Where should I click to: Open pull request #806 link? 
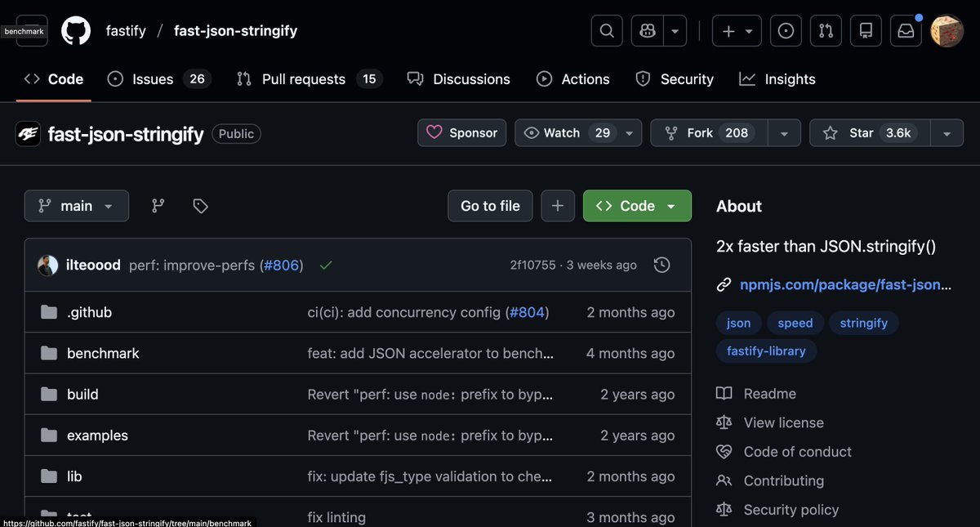point(282,265)
